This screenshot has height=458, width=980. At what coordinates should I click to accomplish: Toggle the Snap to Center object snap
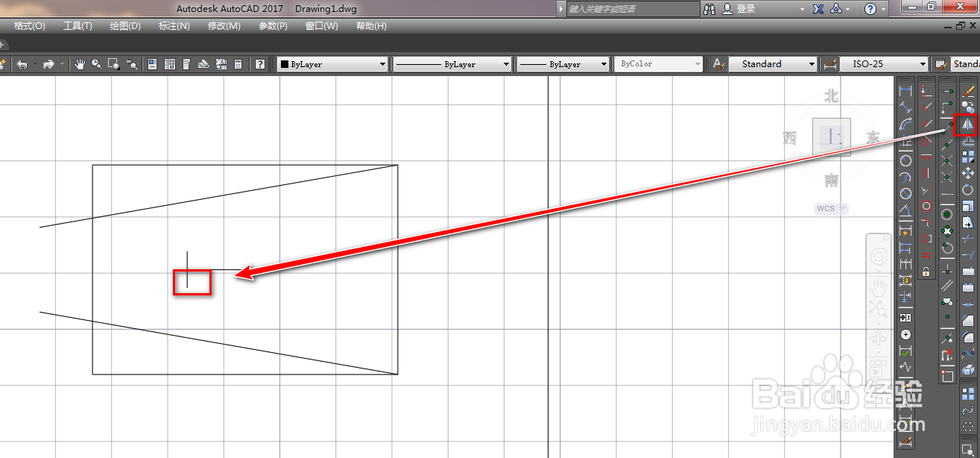[x=947, y=213]
